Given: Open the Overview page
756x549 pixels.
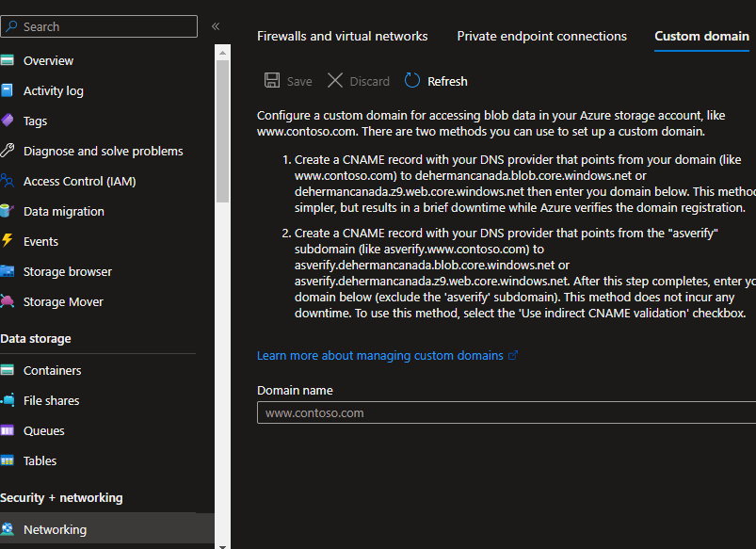Looking at the screenshot, I should click(48, 59).
